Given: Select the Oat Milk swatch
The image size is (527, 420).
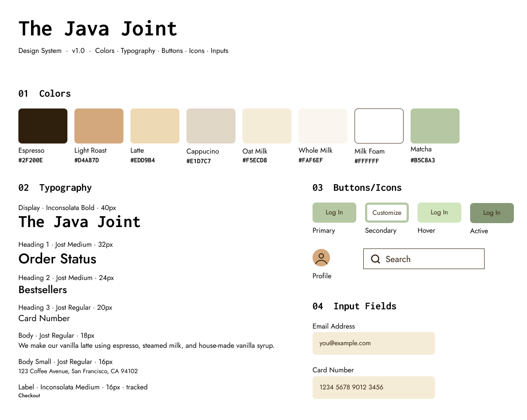Looking at the screenshot, I should click(x=267, y=126).
